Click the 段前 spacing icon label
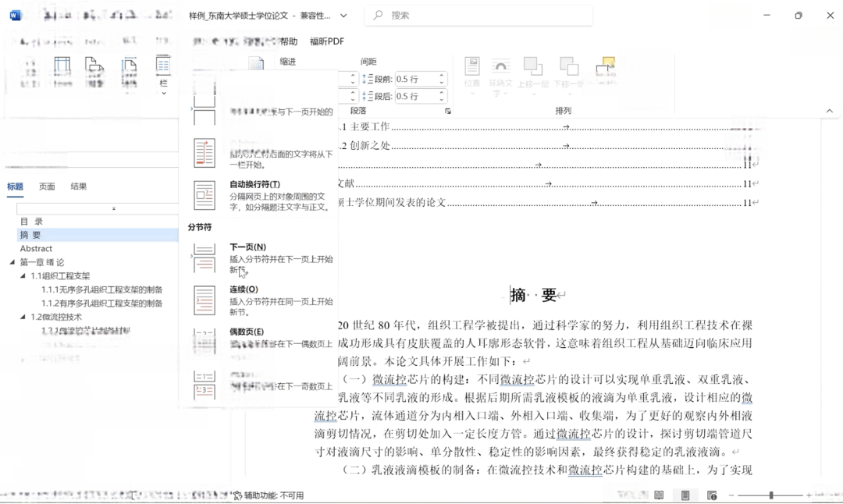Screen dimensions: 843x504 tap(378, 79)
